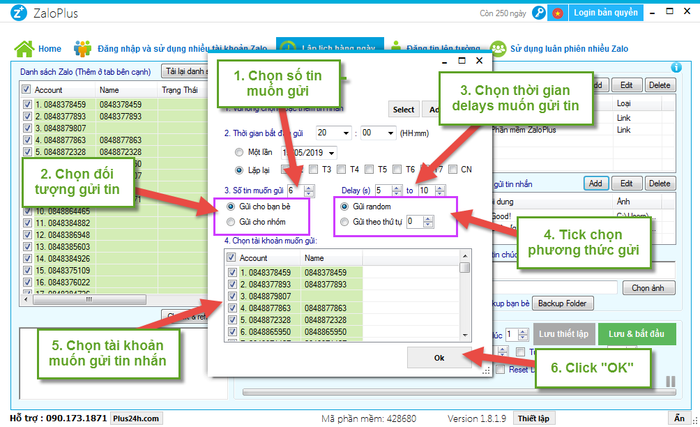Image resolution: width=700 pixels, height=427 pixels.
Task: Open the date picker dropdown
Action: point(331,153)
